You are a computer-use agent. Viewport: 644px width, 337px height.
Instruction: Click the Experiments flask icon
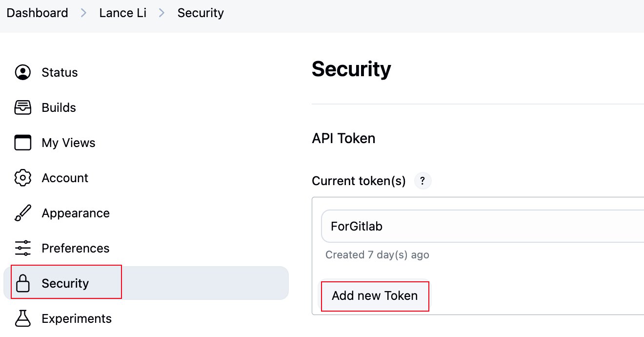click(22, 318)
